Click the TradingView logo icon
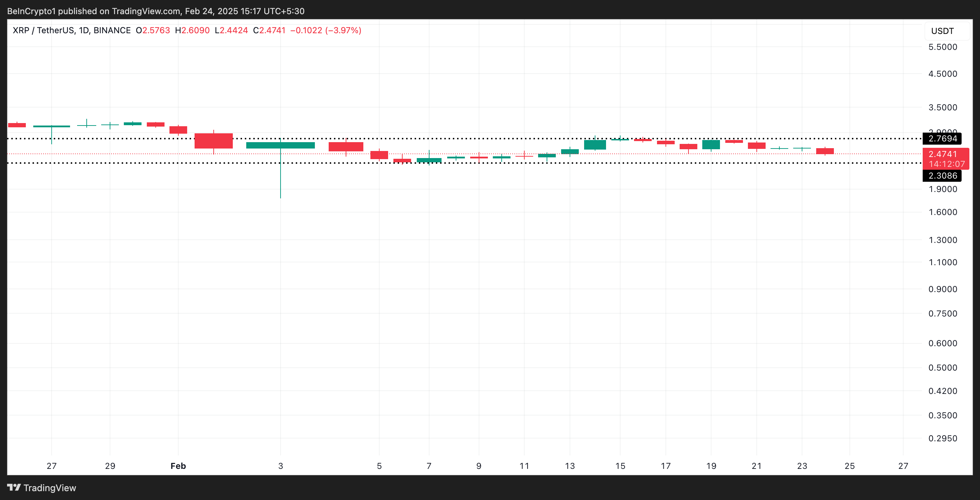Screen dimensions: 980x500 tap(14, 488)
